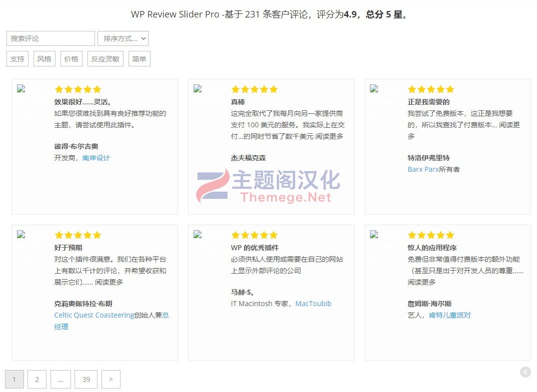Click avatar image in 正是我需要的 review card
The image size is (537, 392).
coord(374,89)
